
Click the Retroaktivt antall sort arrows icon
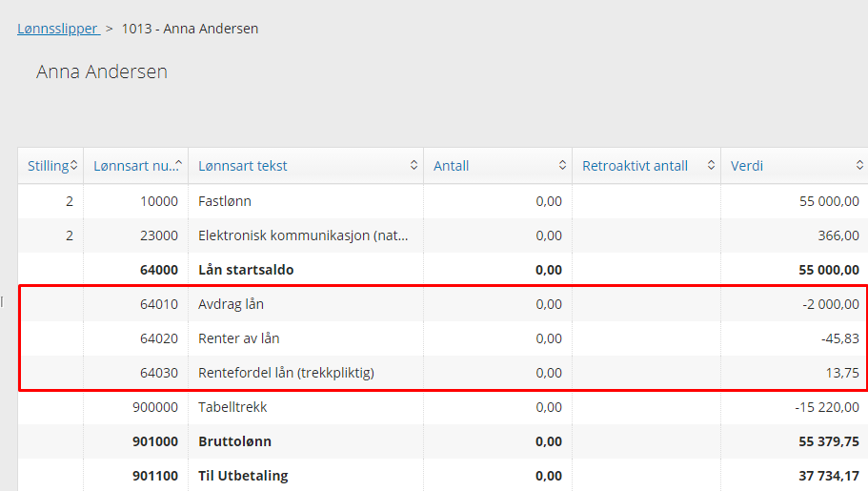711,165
